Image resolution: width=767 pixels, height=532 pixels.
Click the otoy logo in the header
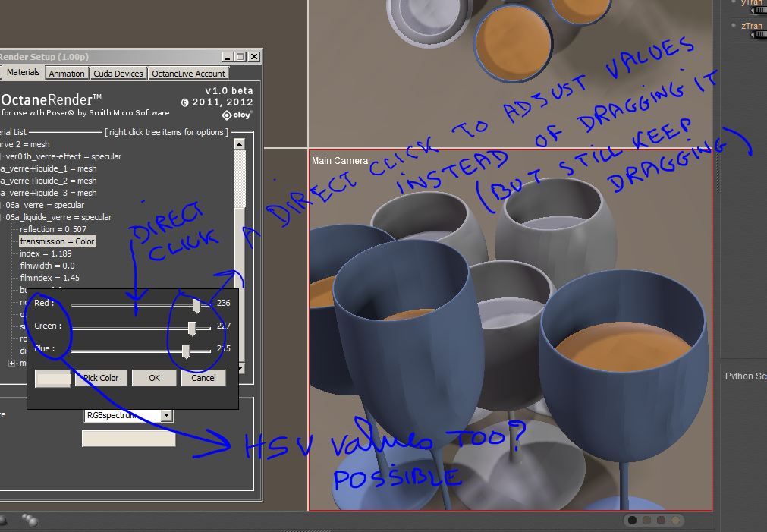tap(237, 115)
